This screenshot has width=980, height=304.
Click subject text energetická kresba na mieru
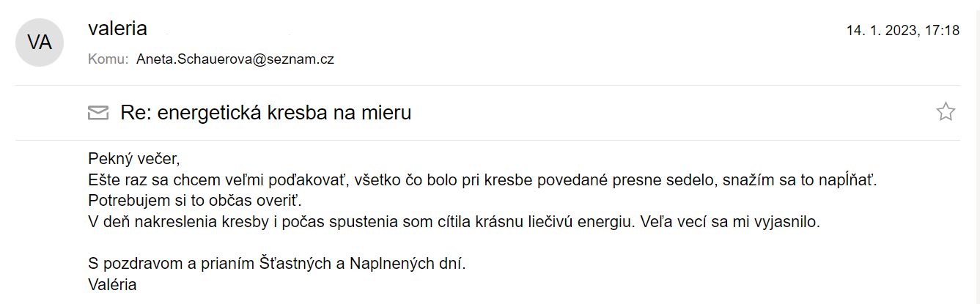click(x=284, y=113)
